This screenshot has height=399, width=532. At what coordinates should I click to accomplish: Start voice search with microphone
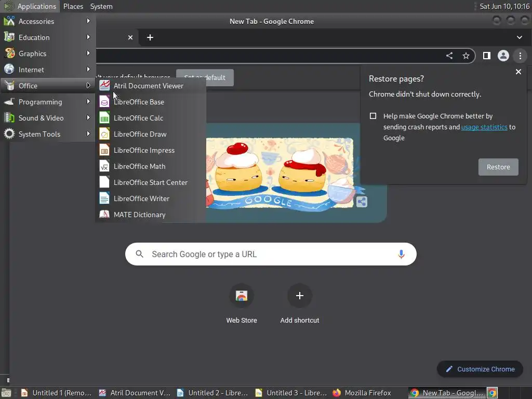pyautogui.click(x=401, y=254)
